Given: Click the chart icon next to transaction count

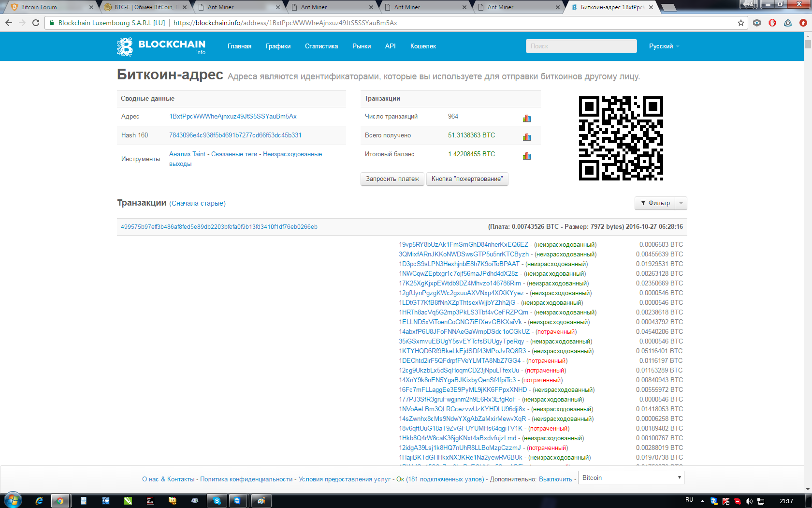Looking at the screenshot, I should [527, 119].
